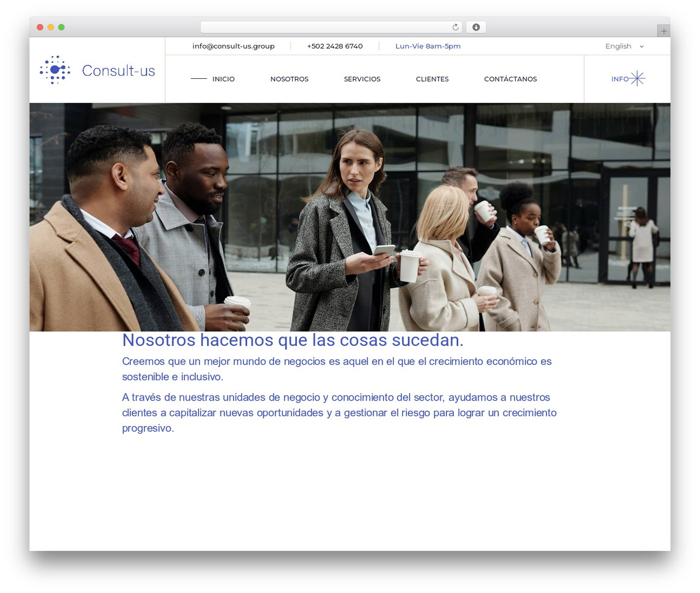Click the hero photo of business people
This screenshot has width=700, height=593.
[x=350, y=217]
